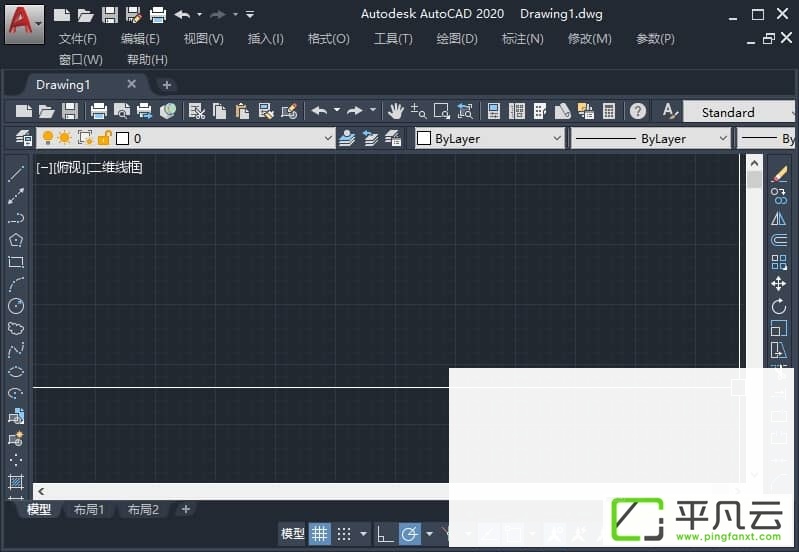Toggle polar tracking in status bar
799x552 pixels.
pyautogui.click(x=409, y=534)
